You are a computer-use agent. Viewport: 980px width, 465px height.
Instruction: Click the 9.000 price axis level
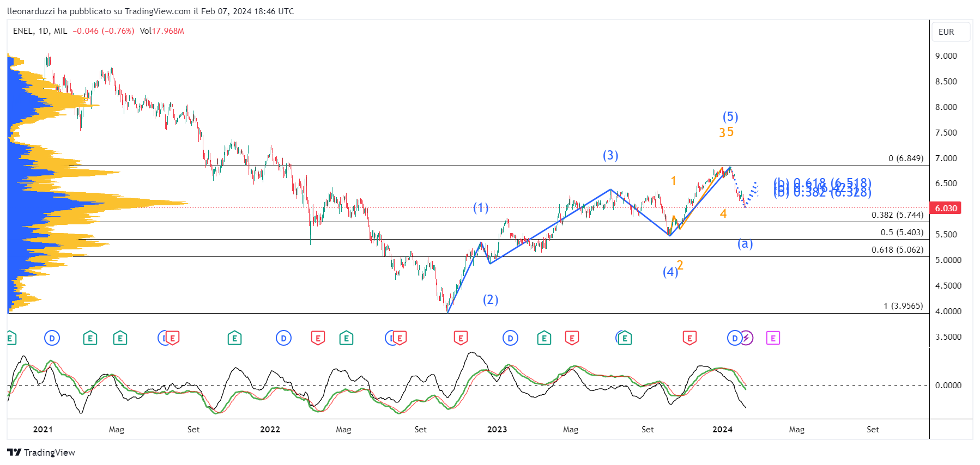[946, 56]
